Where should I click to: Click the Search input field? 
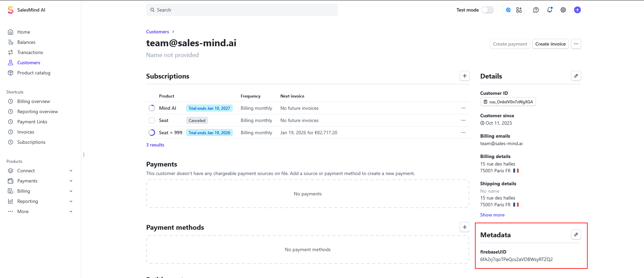click(242, 10)
